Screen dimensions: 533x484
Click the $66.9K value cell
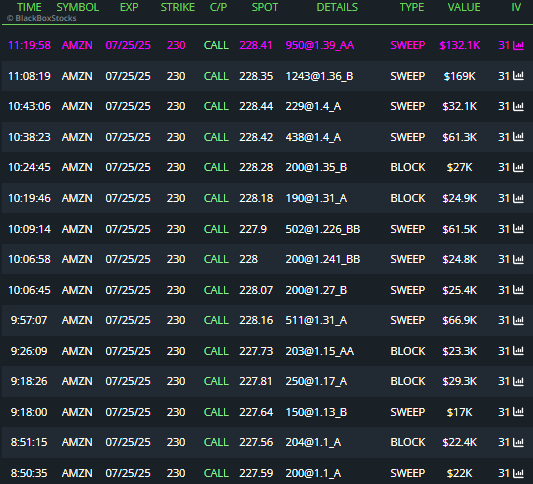click(460, 320)
